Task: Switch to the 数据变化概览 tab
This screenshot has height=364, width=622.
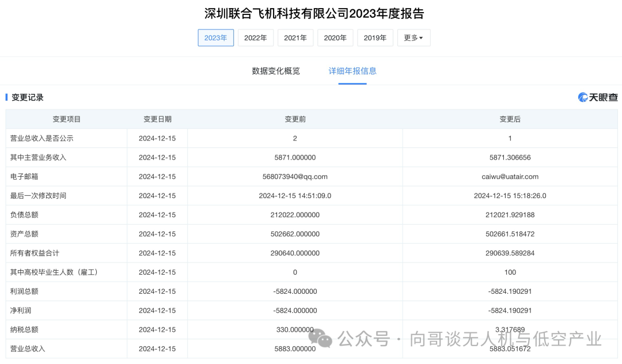Action: (x=277, y=70)
